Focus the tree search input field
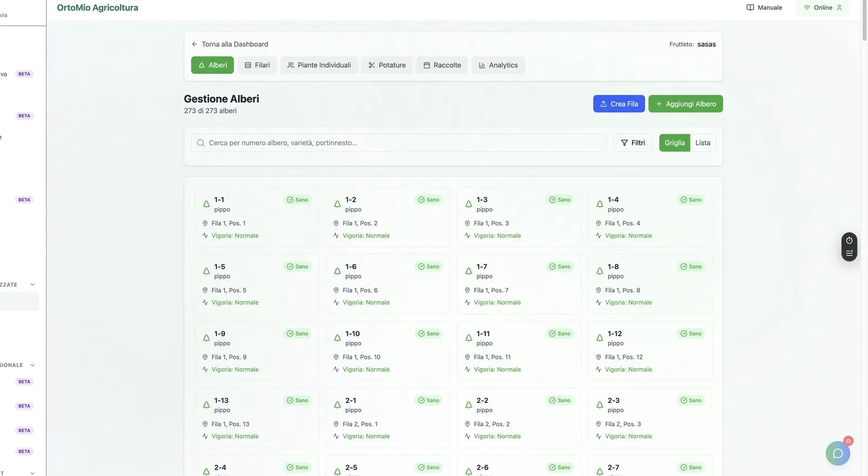Image resolution: width=868 pixels, height=476 pixels. [399, 143]
